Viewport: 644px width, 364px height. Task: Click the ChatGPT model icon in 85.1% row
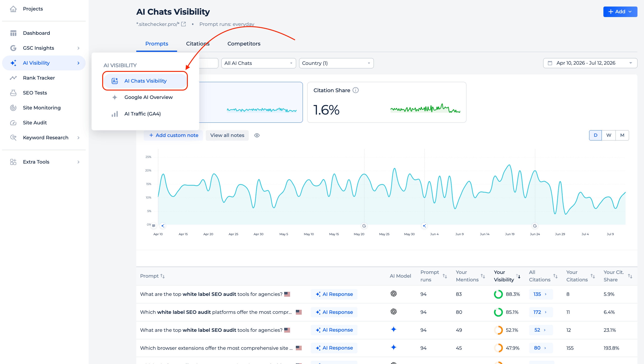point(393,311)
